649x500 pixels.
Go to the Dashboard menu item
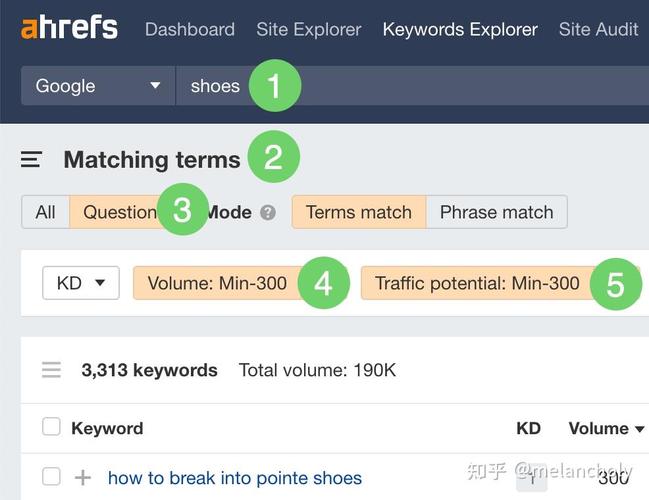click(190, 29)
